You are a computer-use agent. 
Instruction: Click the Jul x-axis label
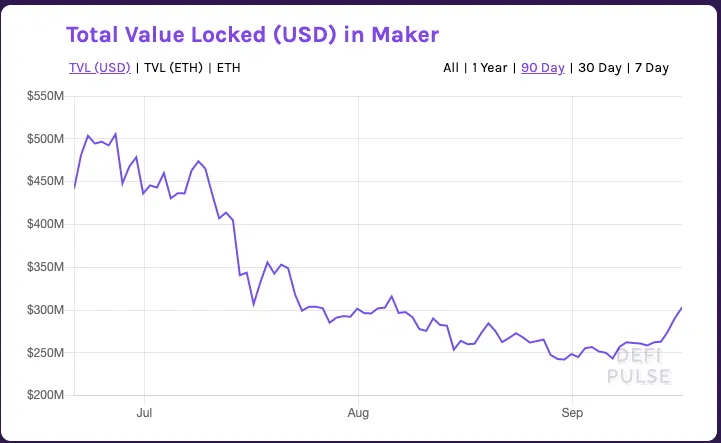[x=144, y=413]
